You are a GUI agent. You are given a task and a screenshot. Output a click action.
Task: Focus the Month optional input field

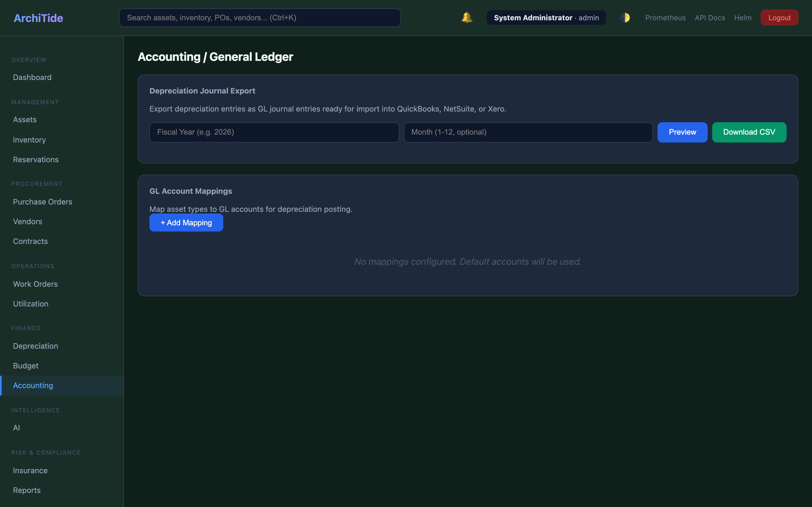(528, 132)
